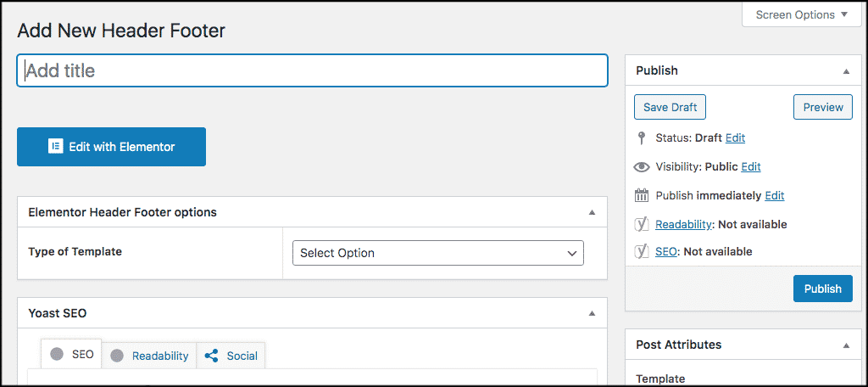Click the Elementor Header Footer options heading
Screen dimensions: 868x387
click(122, 212)
